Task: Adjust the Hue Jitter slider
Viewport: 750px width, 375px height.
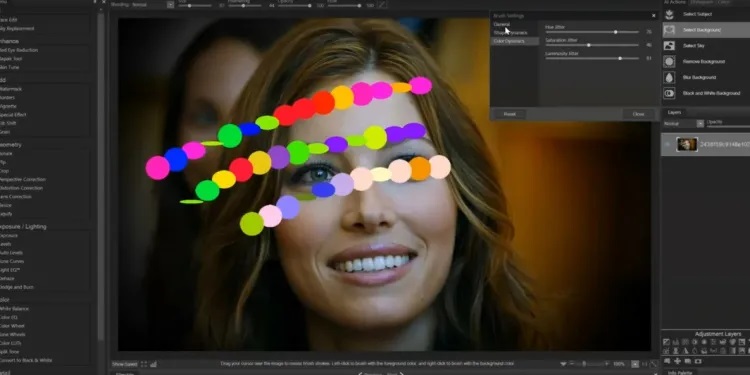Action: (x=592, y=32)
